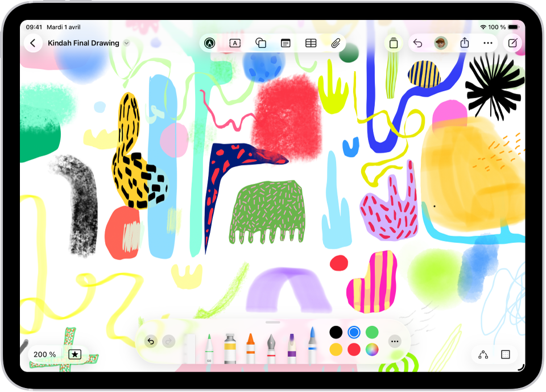Attach a file with the paperclip

[x=335, y=43]
